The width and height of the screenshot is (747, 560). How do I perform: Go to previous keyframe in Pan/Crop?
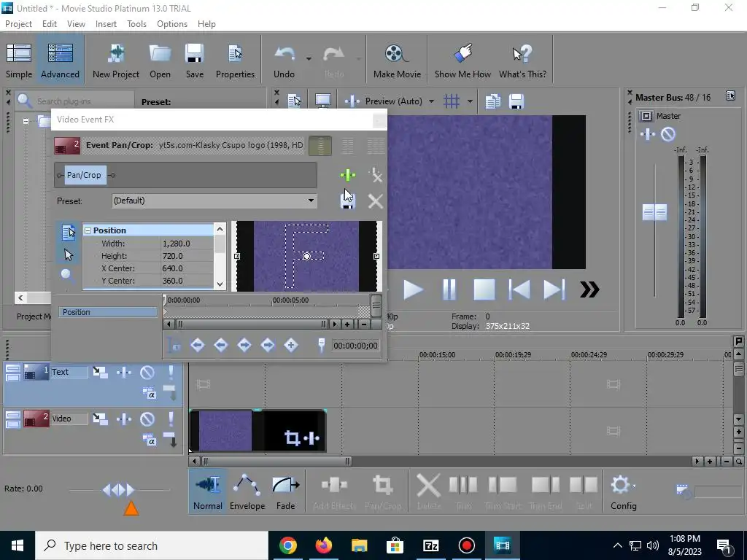pyautogui.click(x=220, y=345)
